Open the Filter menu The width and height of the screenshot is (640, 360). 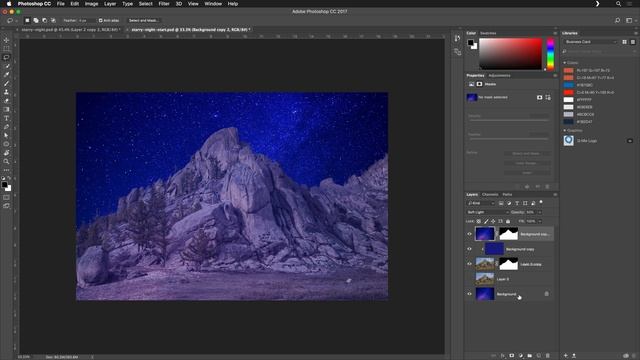click(164, 4)
